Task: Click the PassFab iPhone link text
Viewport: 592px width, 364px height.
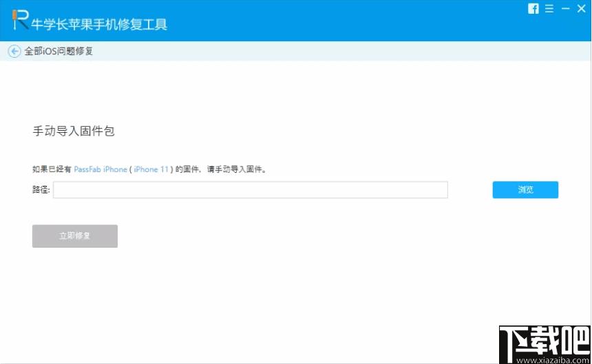Action: (101, 169)
